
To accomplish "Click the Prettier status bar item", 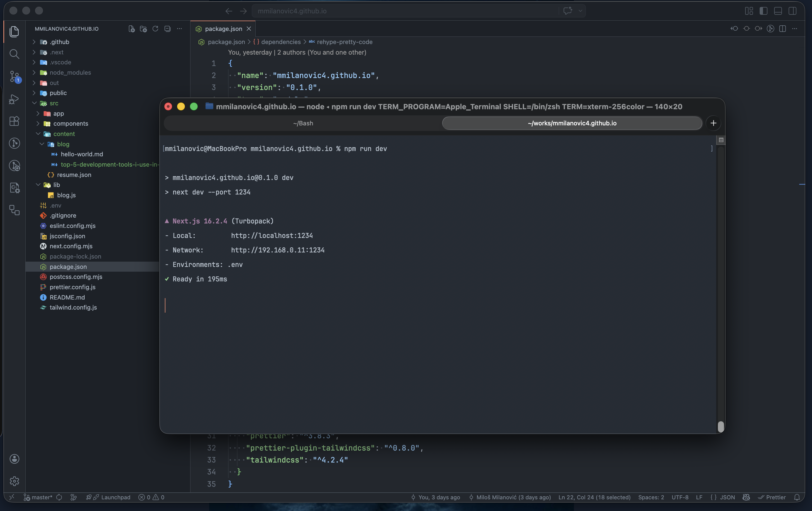I will [772, 497].
